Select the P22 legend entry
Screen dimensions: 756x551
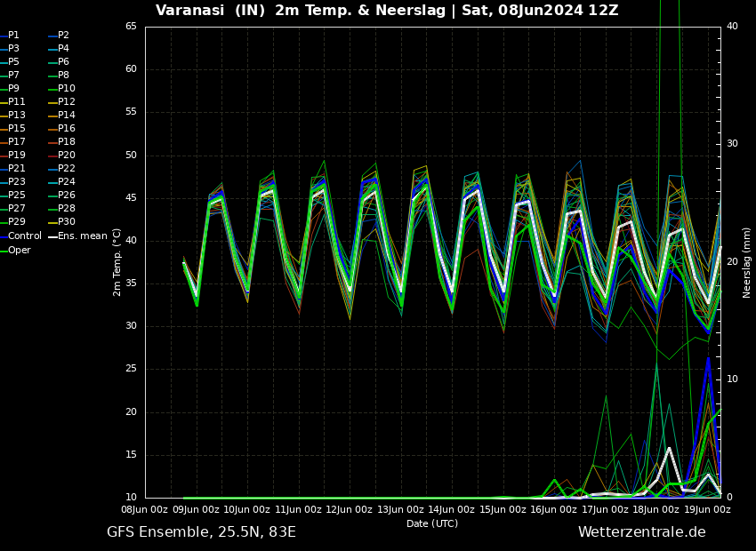pyautogui.click(x=66, y=169)
